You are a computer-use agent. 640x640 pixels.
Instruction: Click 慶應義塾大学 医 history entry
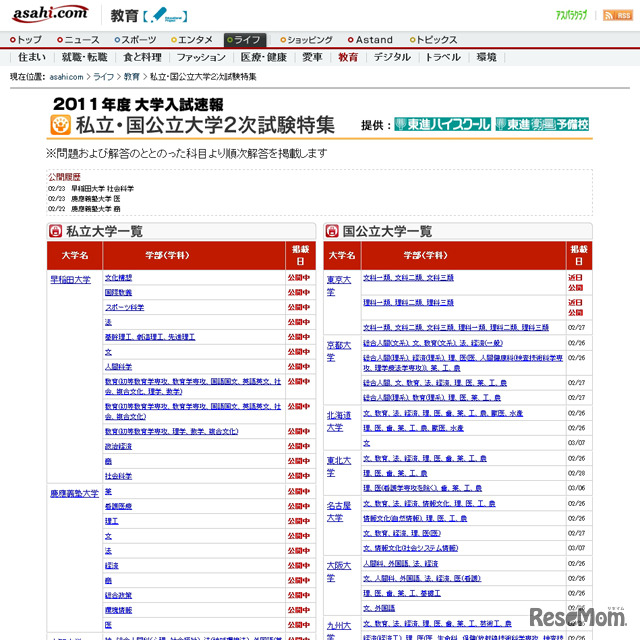[96, 199]
